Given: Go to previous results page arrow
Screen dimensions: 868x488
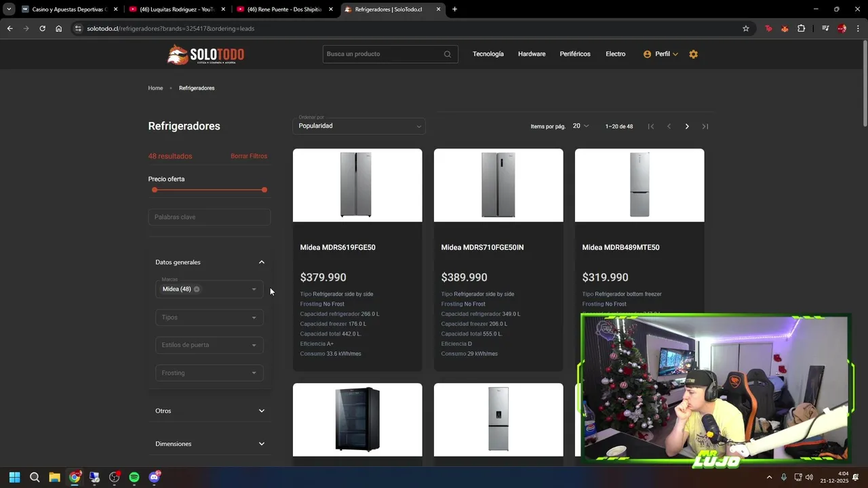Looking at the screenshot, I should click(669, 126).
